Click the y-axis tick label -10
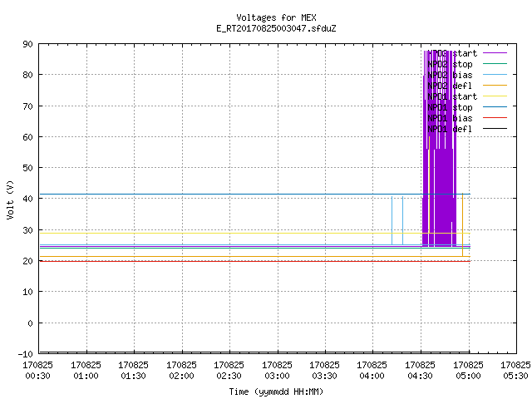532x399 pixels. pos(26,354)
